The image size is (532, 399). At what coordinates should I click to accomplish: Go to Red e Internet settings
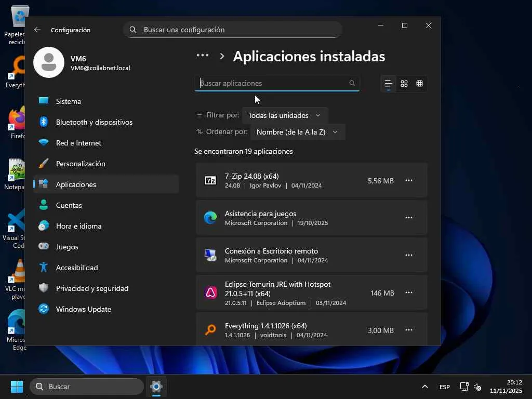coord(106,143)
